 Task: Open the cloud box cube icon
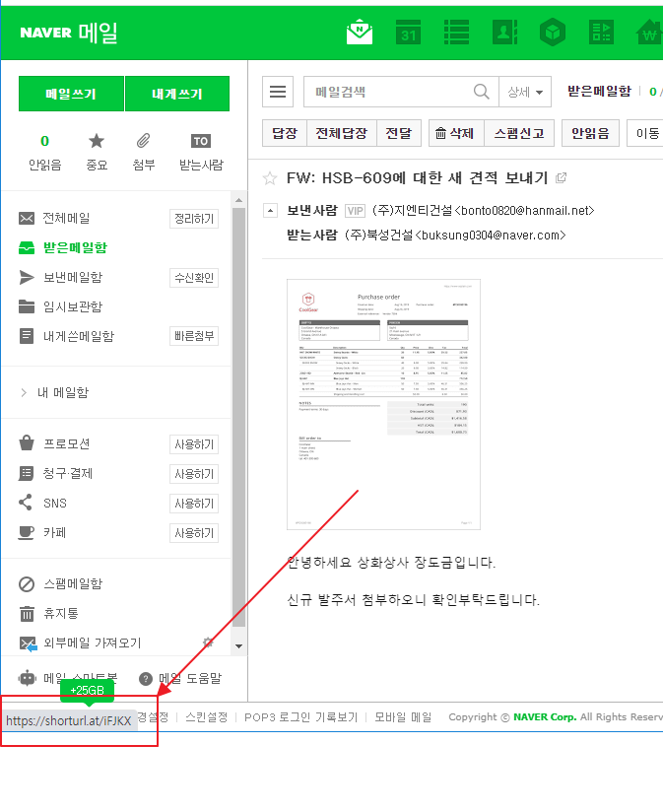click(553, 33)
